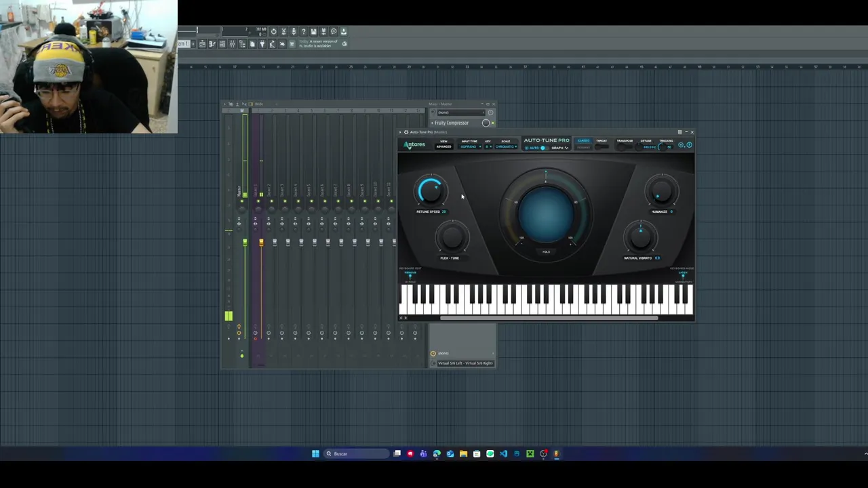
Task: Toggle the Fruity Compressor slot enable light
Action: (x=493, y=123)
